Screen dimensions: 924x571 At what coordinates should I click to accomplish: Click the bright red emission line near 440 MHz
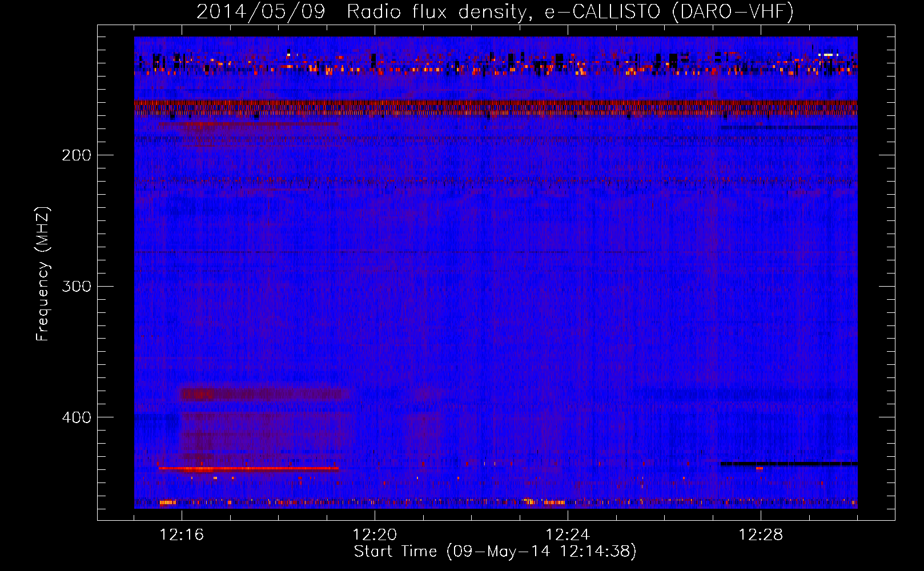(x=248, y=469)
